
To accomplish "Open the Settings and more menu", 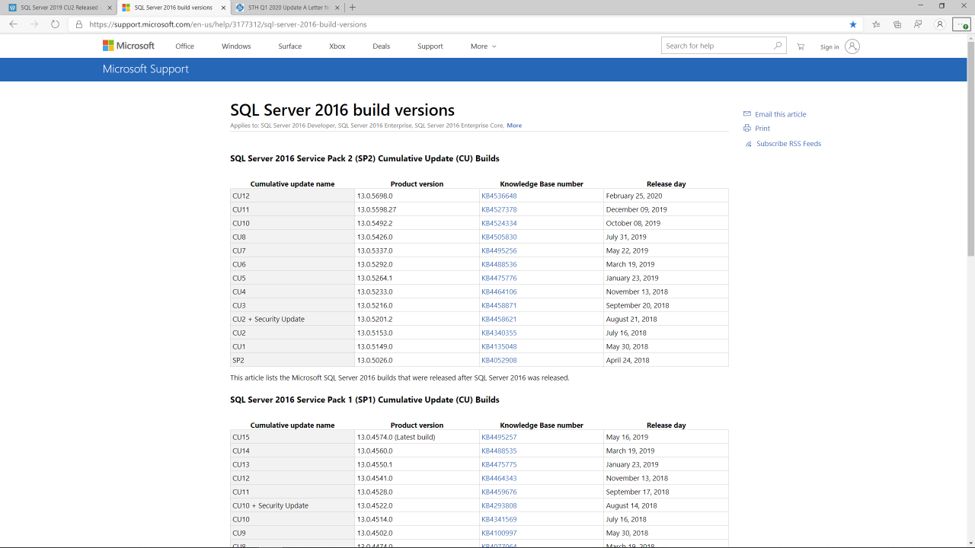I will 961,24.
